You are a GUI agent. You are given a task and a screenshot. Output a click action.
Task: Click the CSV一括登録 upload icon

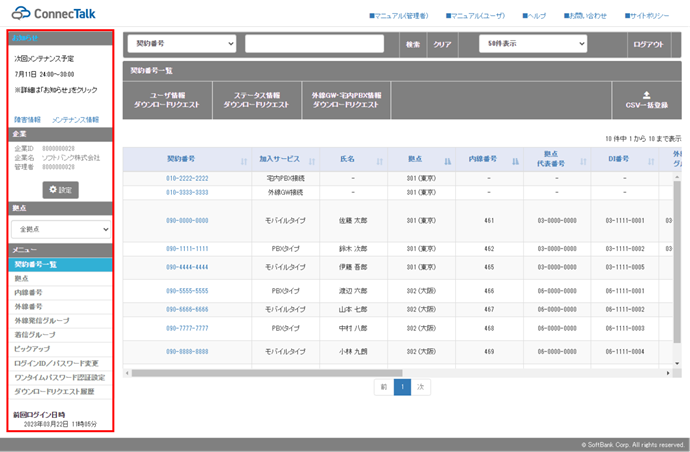point(645,94)
